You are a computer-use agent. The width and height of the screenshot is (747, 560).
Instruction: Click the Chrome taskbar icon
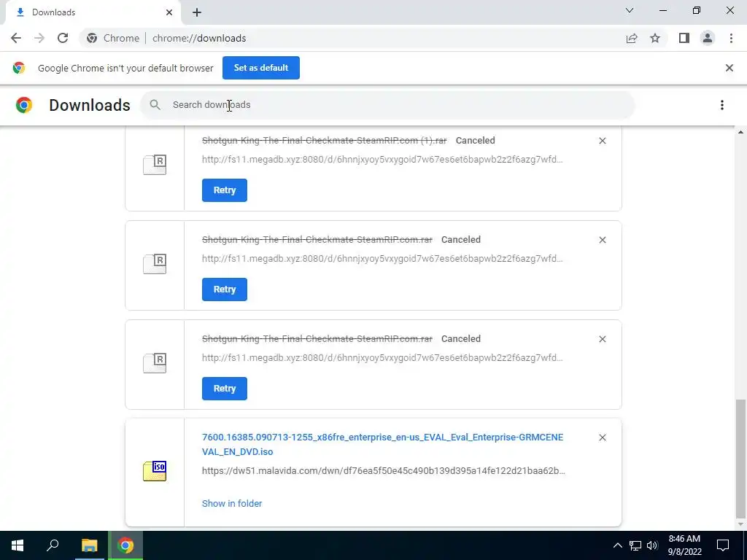click(125, 545)
